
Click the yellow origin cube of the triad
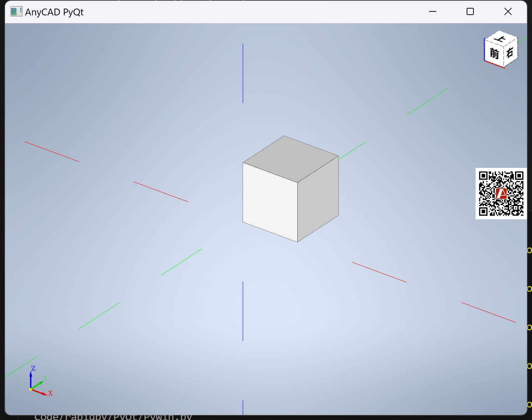(x=31, y=389)
